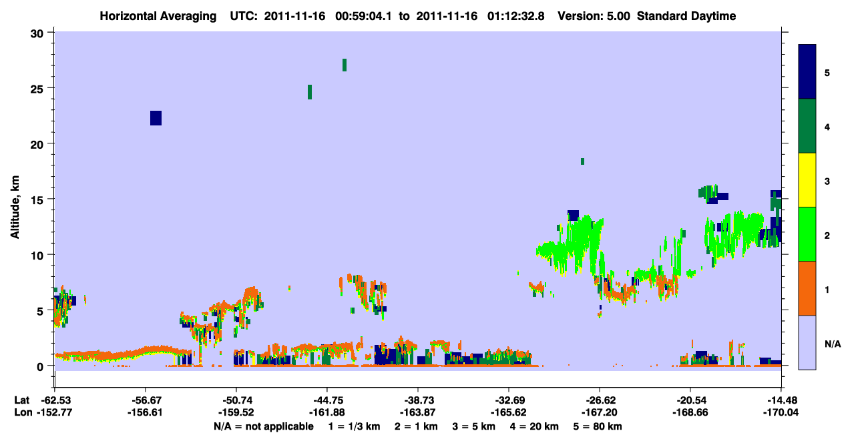Click latitude value -20.54
Screen dimensions: 868x445
point(690,400)
